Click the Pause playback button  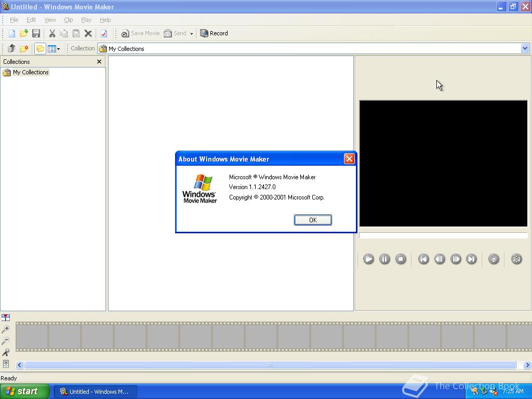pyautogui.click(x=384, y=259)
